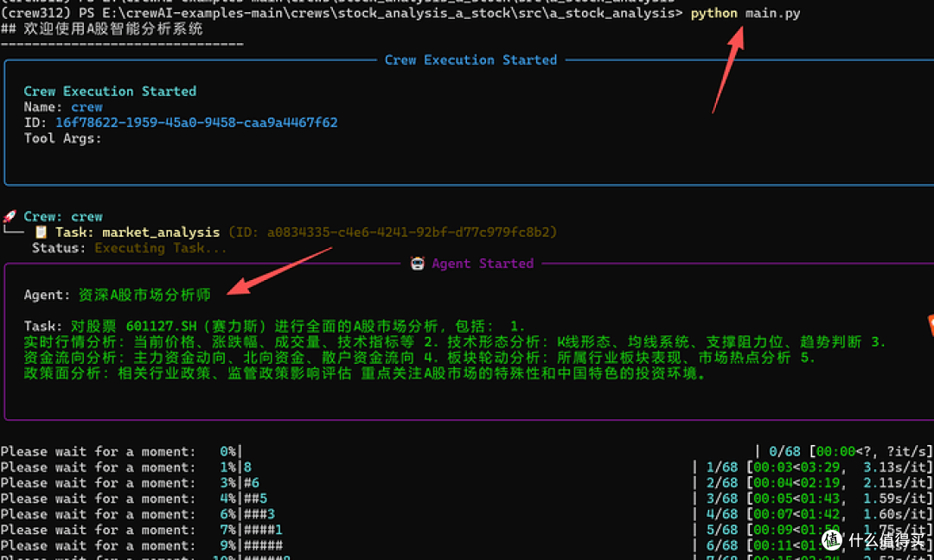Click the 1% progress bar line
This screenshot has height=560, width=934.
pyautogui.click(x=467, y=468)
